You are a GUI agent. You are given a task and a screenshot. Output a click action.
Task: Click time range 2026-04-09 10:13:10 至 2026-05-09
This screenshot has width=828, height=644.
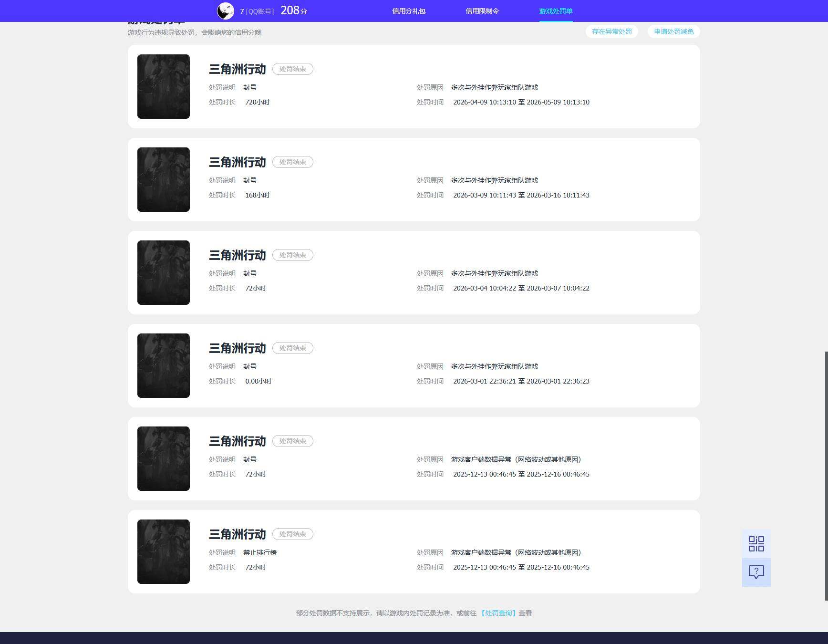click(x=521, y=102)
